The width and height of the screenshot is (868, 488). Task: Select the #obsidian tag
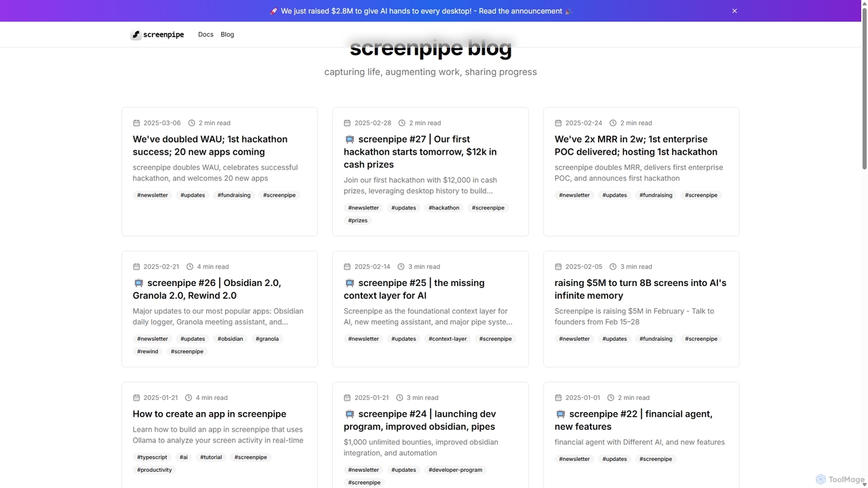tap(231, 339)
